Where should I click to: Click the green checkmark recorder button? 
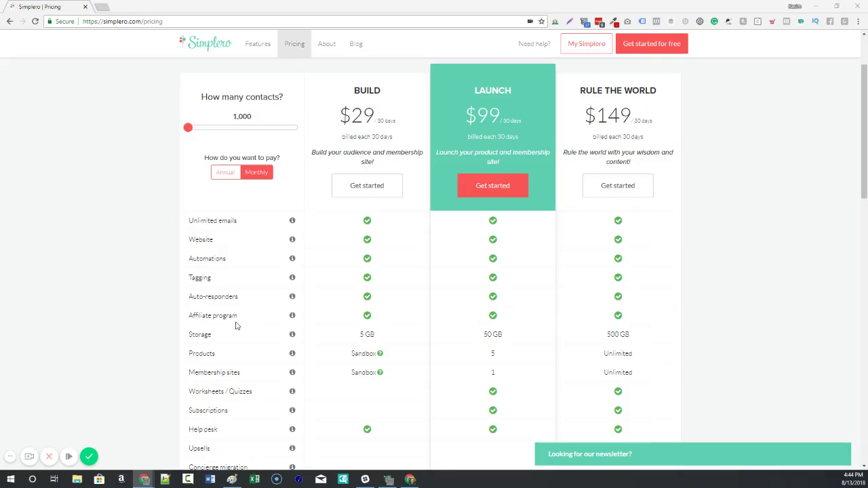pos(89,456)
